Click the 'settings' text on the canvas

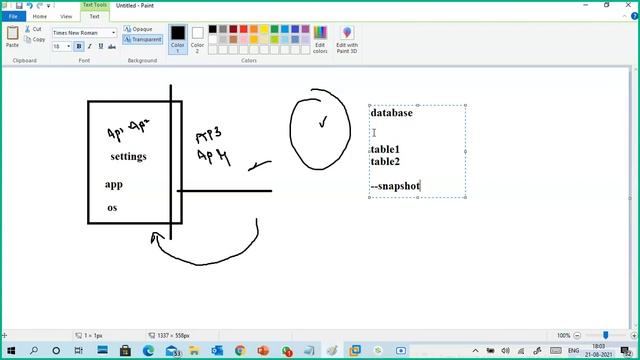(x=128, y=157)
